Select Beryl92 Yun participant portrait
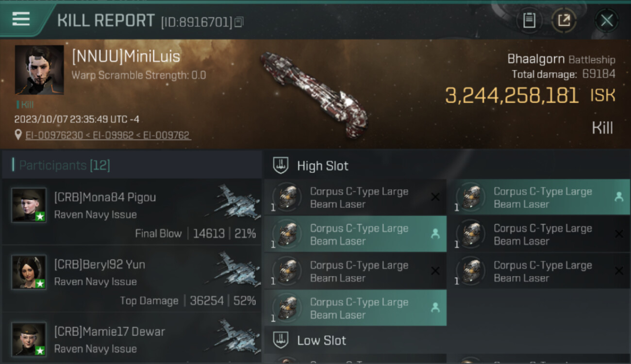 pos(29,272)
